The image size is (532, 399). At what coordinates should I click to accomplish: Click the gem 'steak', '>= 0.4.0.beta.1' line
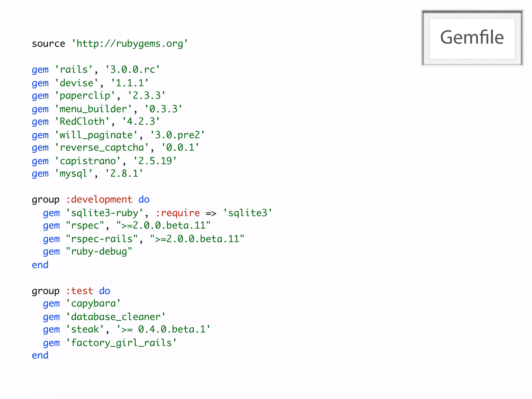127,329
